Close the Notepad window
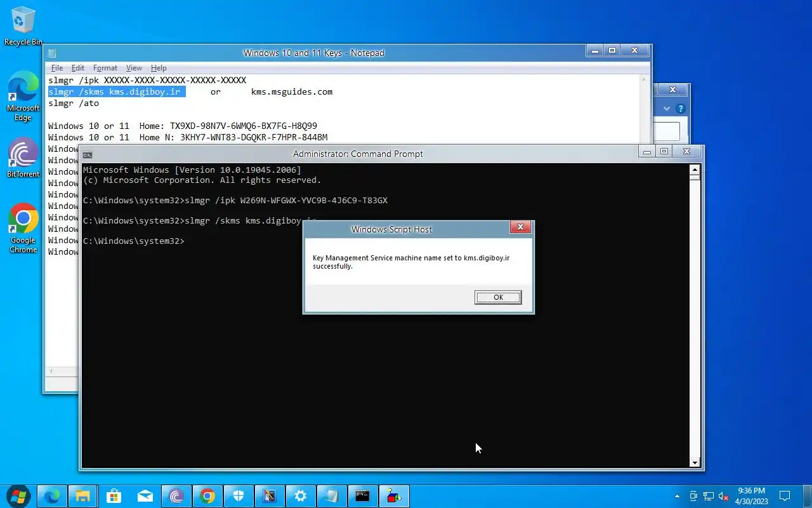The height and width of the screenshot is (508, 812). (634, 51)
